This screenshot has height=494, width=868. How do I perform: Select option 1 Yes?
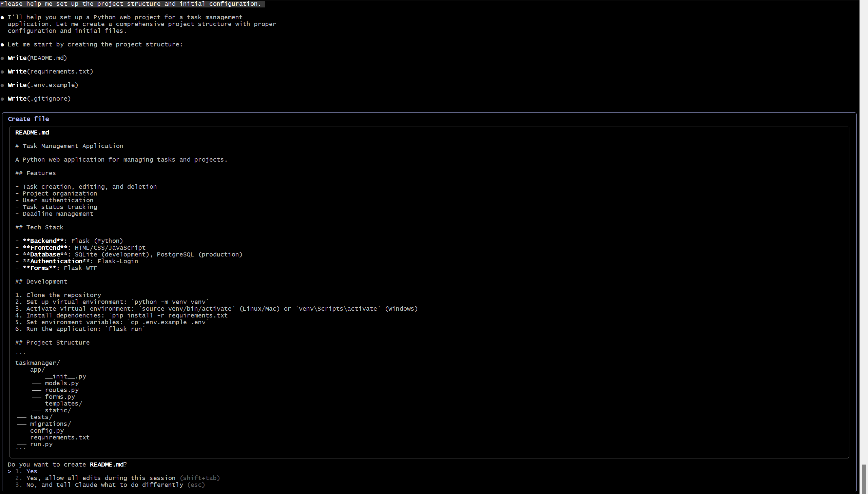31,471
